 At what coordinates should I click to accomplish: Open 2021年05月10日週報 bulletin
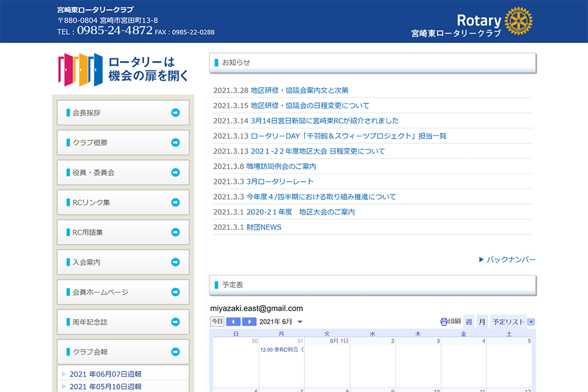(105, 386)
